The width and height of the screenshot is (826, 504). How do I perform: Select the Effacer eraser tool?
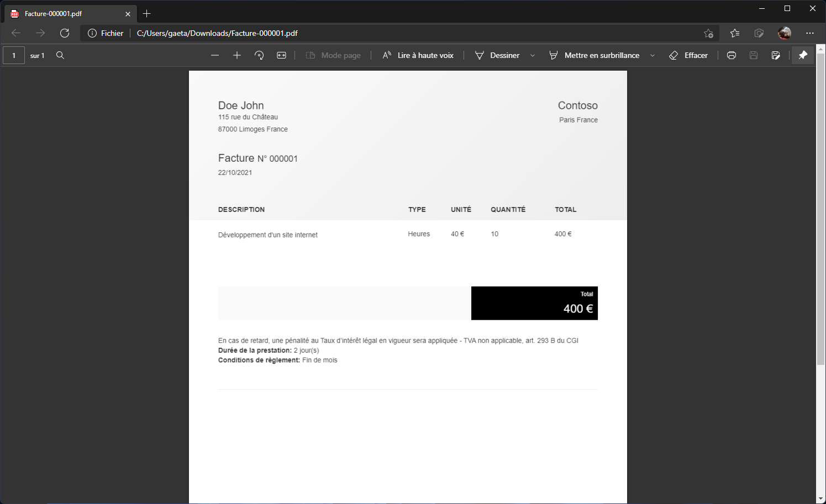click(688, 55)
